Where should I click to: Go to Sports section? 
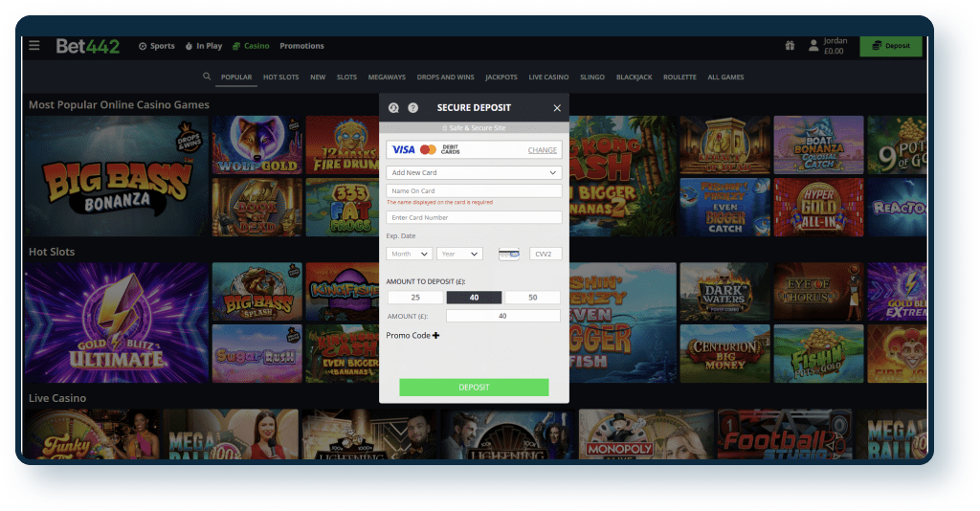[157, 46]
